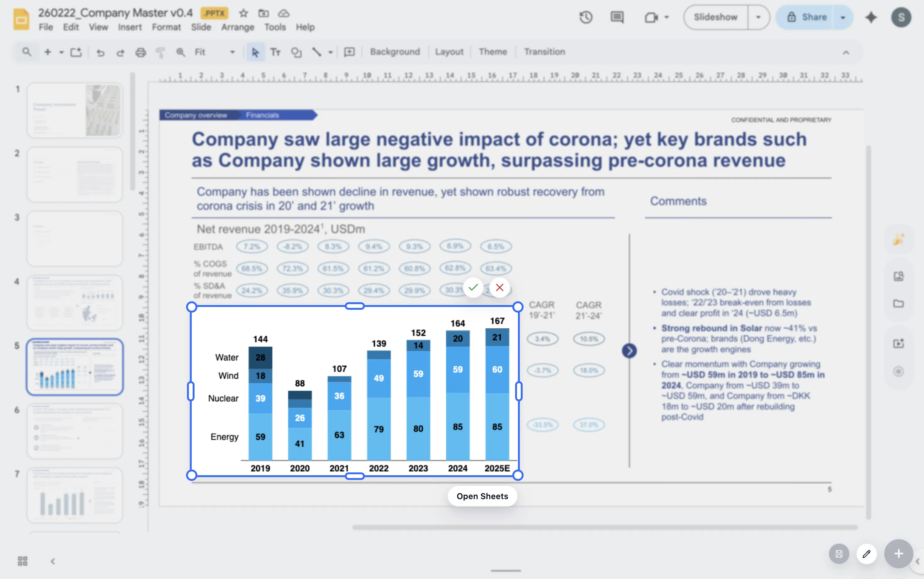Screen dimensions: 924x579
Task: Star the presentation
Action: tap(243, 14)
